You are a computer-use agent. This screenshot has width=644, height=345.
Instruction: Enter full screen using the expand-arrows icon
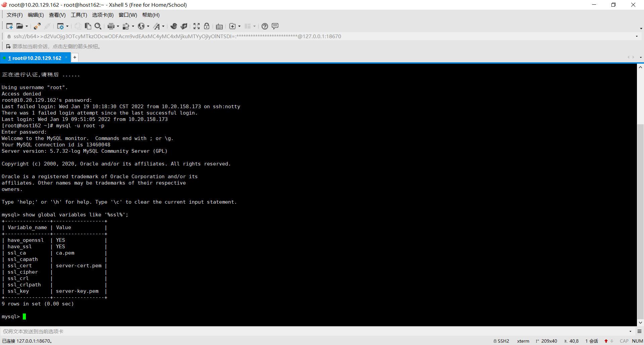coord(196,26)
